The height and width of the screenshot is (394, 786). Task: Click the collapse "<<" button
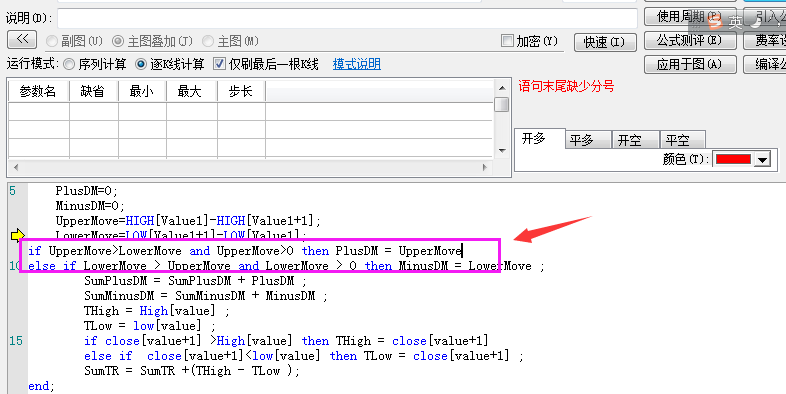click(x=22, y=40)
